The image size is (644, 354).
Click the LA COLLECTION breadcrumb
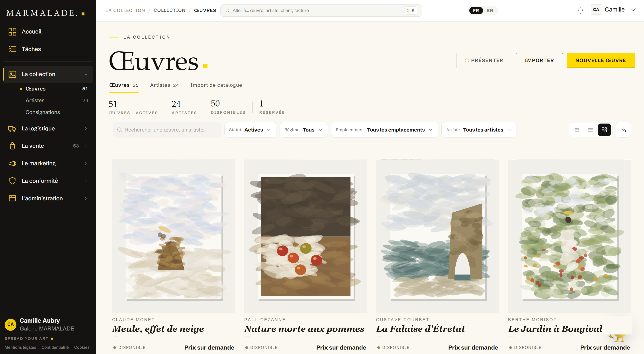[x=125, y=10]
